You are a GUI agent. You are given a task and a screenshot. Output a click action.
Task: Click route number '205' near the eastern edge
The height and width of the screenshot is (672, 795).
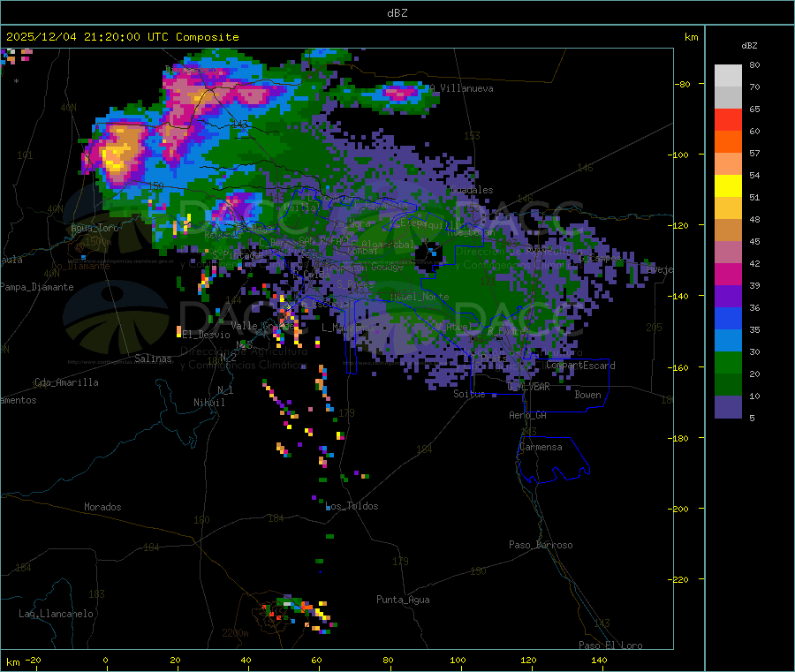coord(654,328)
